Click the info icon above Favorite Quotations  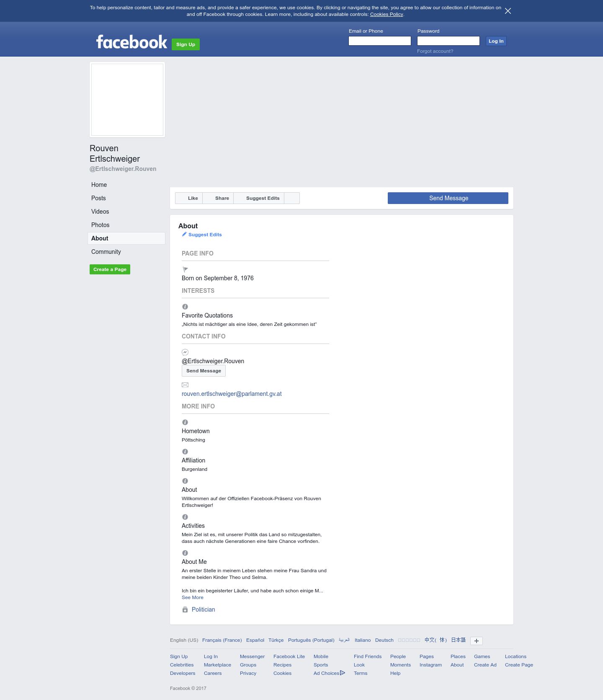click(x=185, y=307)
